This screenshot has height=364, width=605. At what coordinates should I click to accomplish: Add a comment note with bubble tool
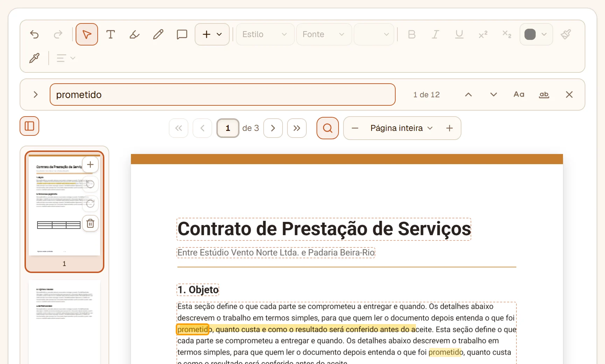point(182,34)
